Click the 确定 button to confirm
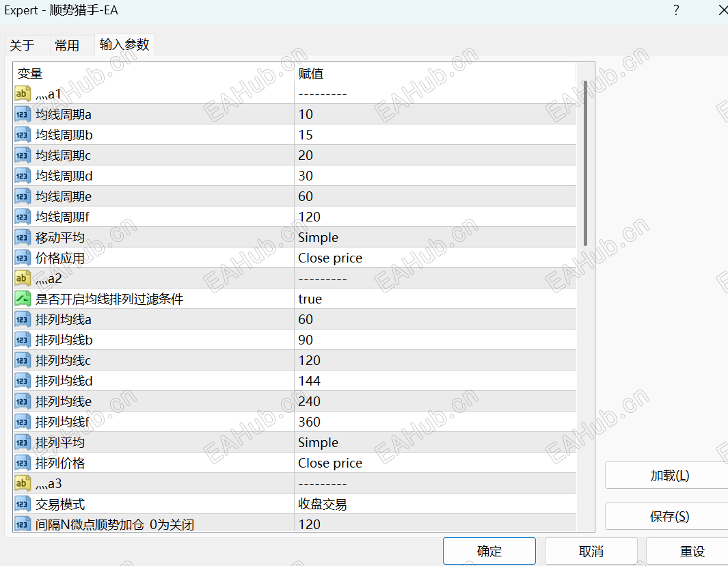 tap(489, 550)
